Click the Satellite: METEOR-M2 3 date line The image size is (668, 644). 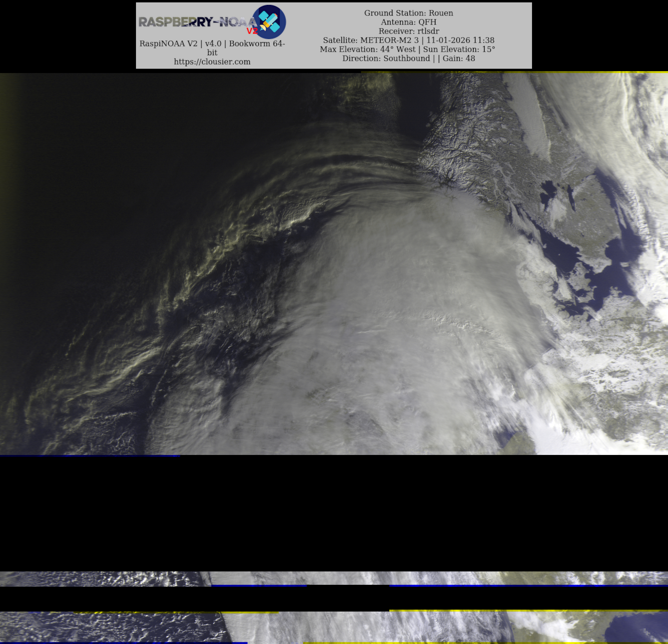click(x=408, y=40)
